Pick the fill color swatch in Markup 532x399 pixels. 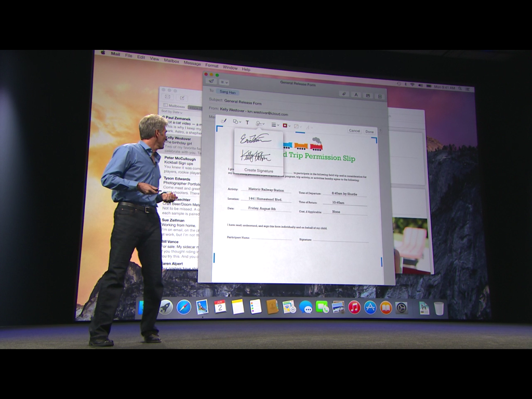pyautogui.click(x=298, y=127)
